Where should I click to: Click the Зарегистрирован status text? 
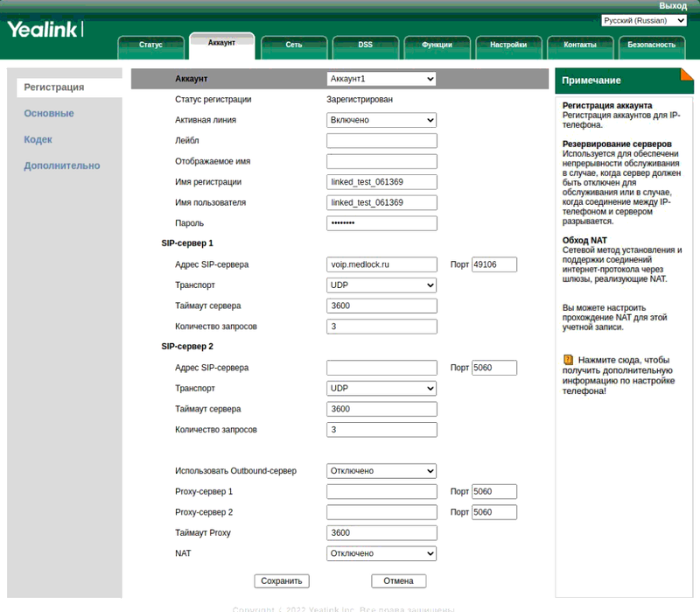[x=360, y=100]
